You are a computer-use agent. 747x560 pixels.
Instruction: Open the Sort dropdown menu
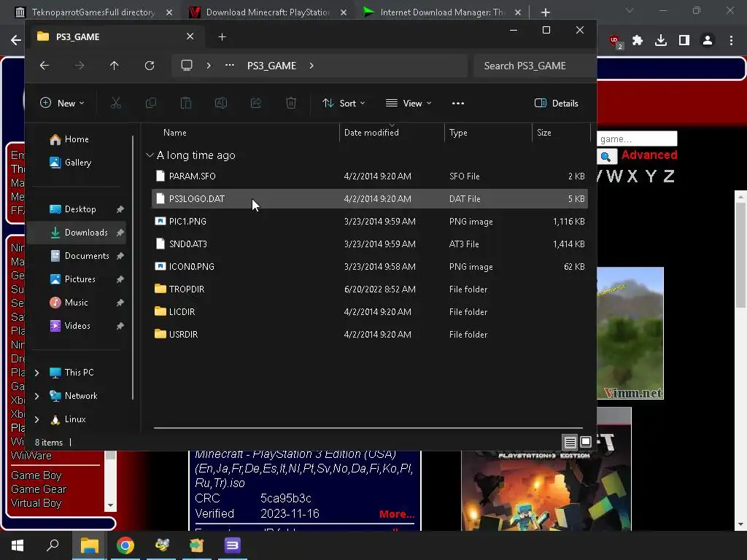tap(344, 104)
